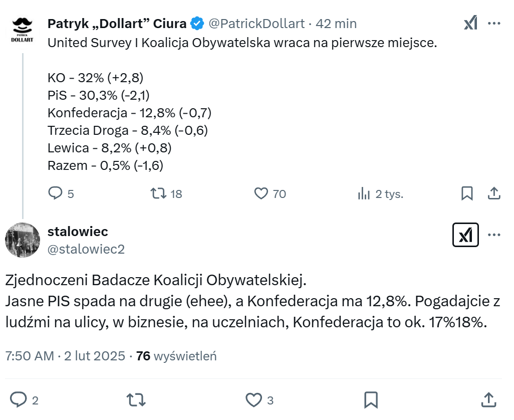The image size is (514, 420).
Task: Reply to stalowiec's post with 2 replies
Action: (19, 400)
